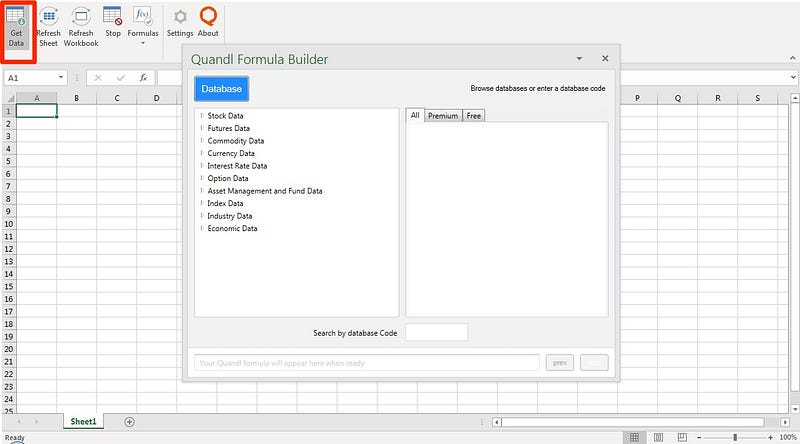Screen dimensions: 800x444
Task: Click the Name Box showing A1
Action: (31, 78)
